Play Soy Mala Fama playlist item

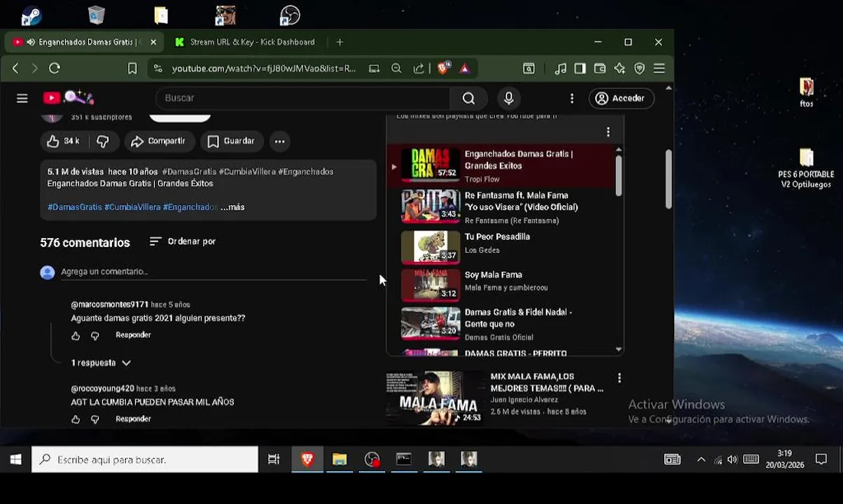[430, 284]
